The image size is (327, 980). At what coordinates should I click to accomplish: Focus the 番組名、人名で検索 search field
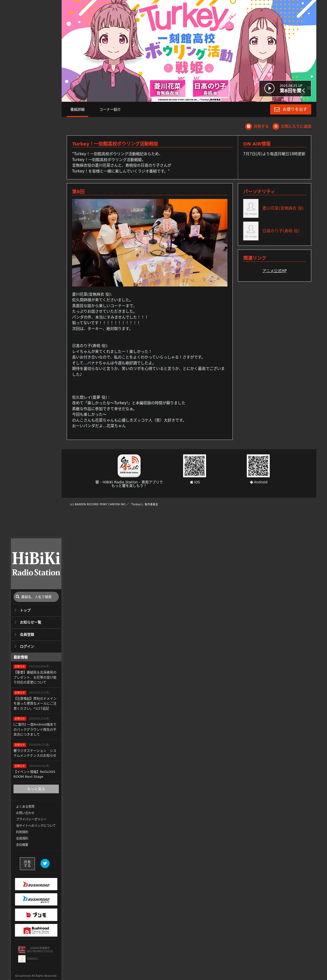(36, 597)
